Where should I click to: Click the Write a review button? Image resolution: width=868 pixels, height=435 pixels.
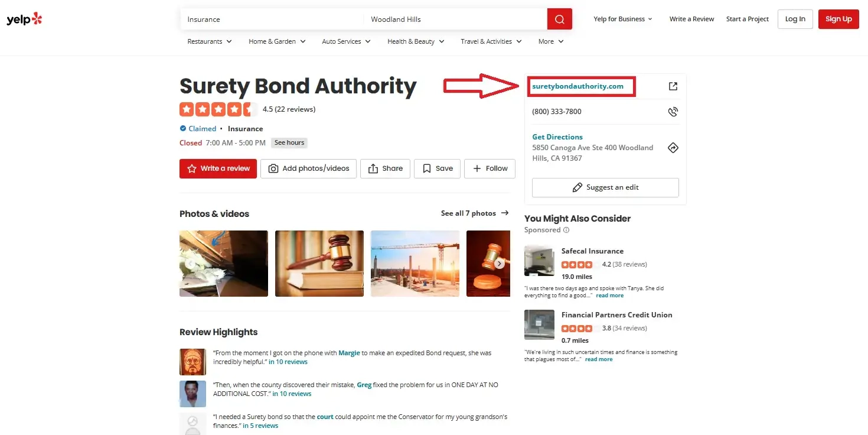(x=218, y=168)
